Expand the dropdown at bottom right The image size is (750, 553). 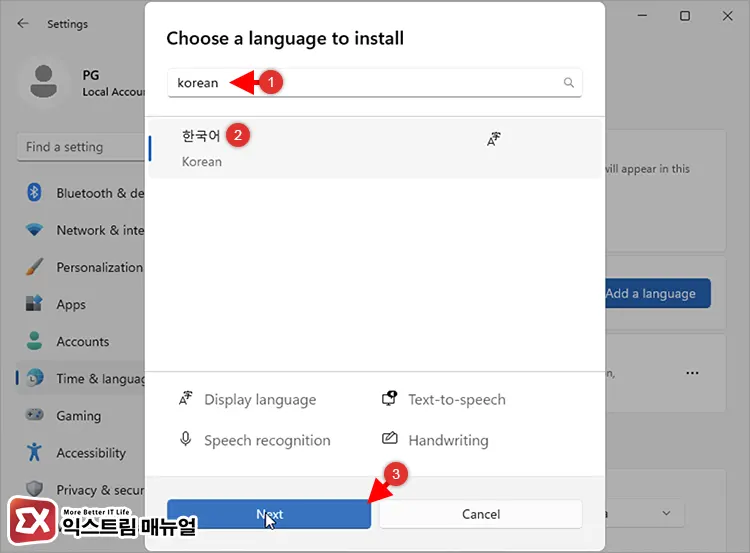coord(666,513)
